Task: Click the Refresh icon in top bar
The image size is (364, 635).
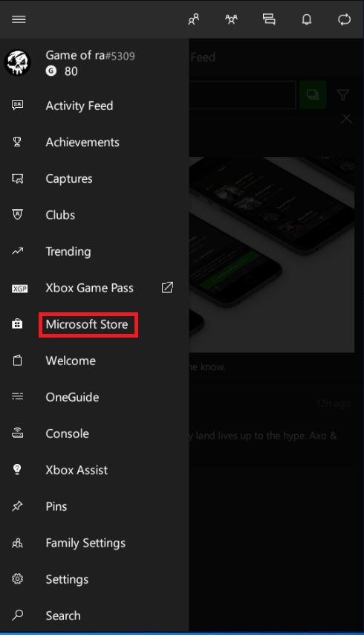Action: 344,19
